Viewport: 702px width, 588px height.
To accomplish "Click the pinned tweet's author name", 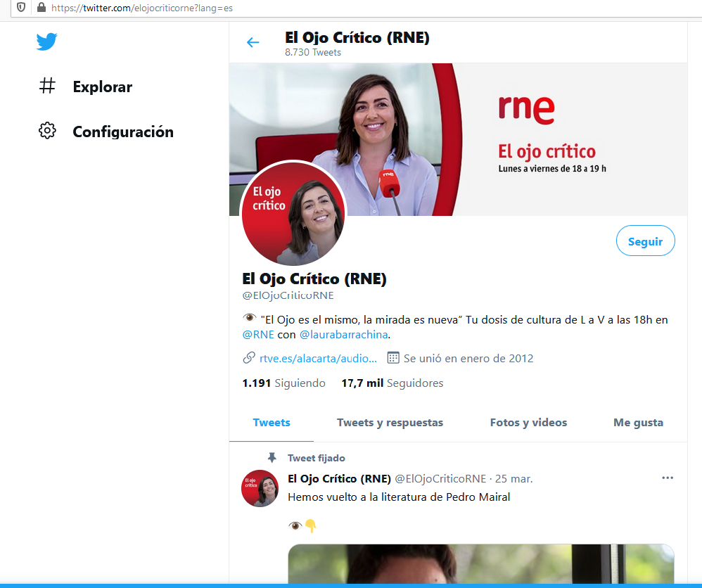I will pos(339,479).
